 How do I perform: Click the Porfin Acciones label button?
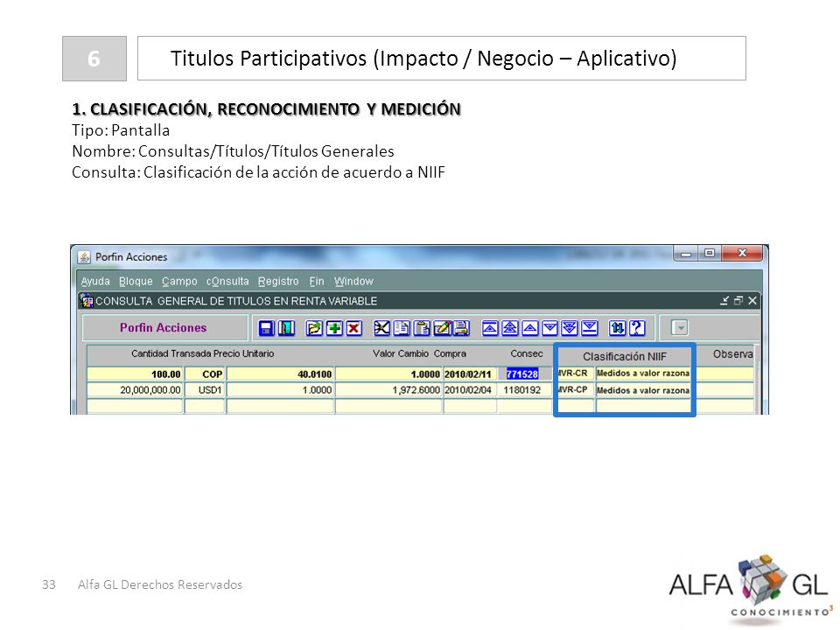click(164, 328)
